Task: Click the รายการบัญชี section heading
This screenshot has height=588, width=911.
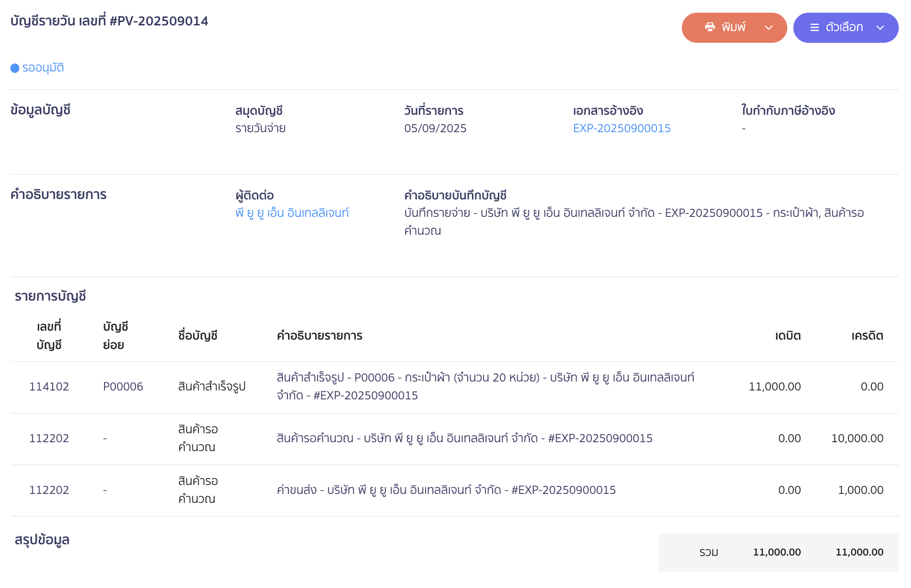Action: point(50,296)
